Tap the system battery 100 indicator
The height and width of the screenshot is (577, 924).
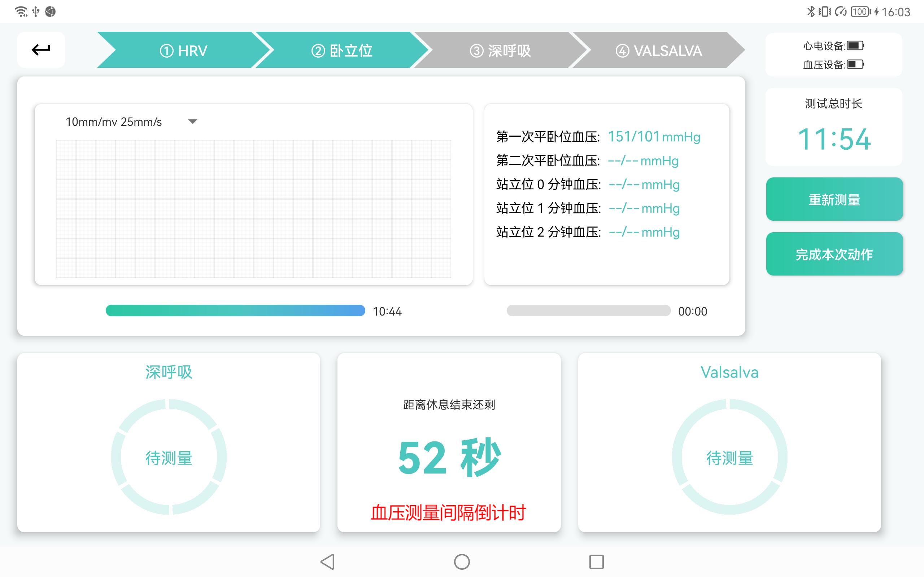coord(860,12)
